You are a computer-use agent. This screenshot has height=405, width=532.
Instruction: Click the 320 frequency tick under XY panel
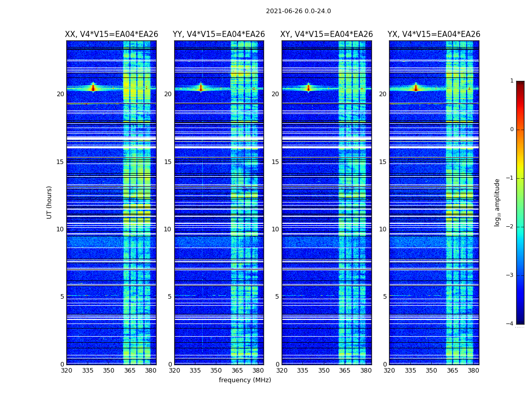pyautogui.click(x=282, y=371)
